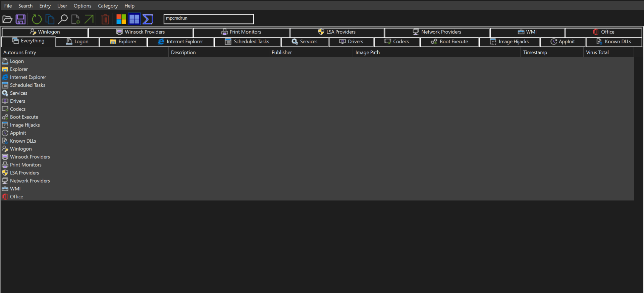Switch to the Office tab
Viewport: 644px width, 293px height.
[603, 32]
